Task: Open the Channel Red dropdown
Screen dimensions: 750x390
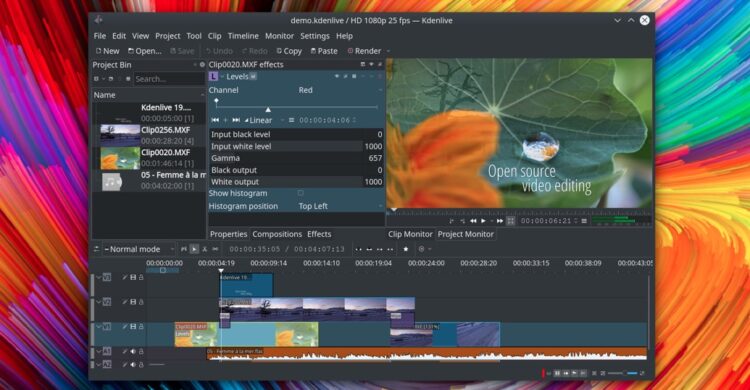Action: tap(340, 90)
